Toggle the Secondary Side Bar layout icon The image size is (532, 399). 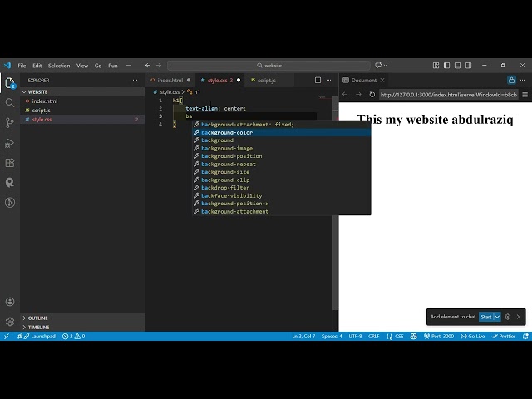468,65
